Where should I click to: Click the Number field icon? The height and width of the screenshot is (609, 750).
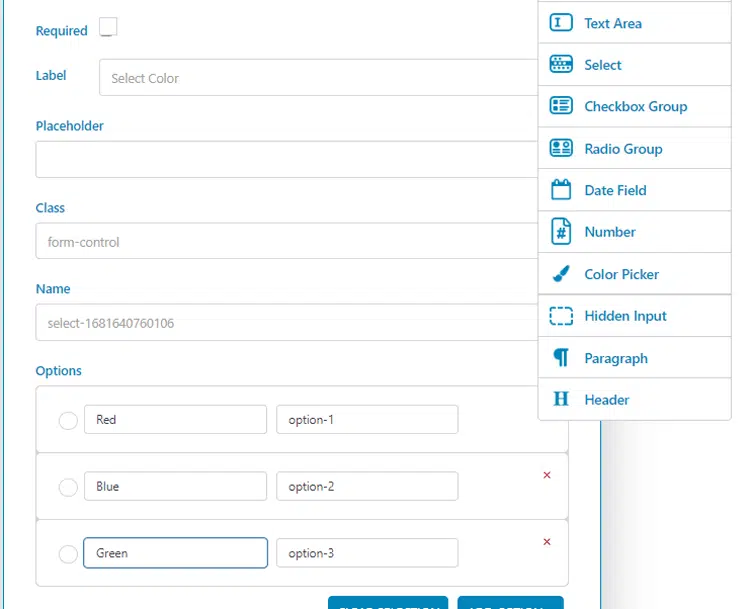(x=561, y=232)
